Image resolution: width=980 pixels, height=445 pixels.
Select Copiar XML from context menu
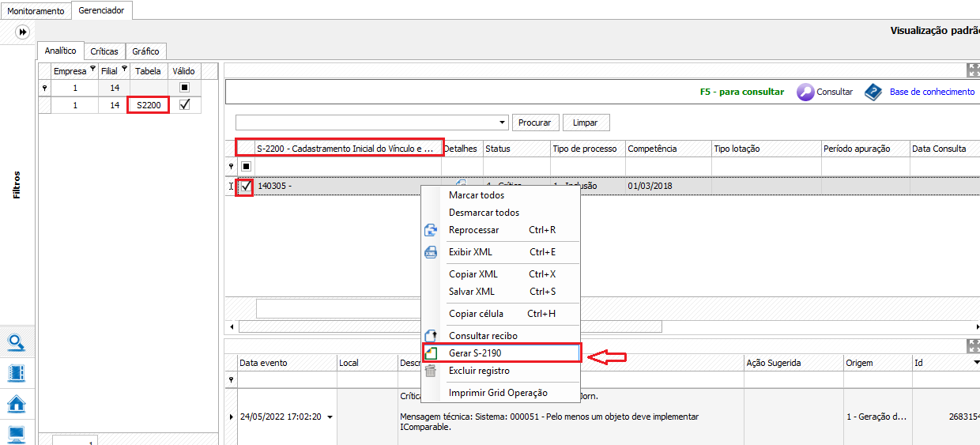click(500, 274)
